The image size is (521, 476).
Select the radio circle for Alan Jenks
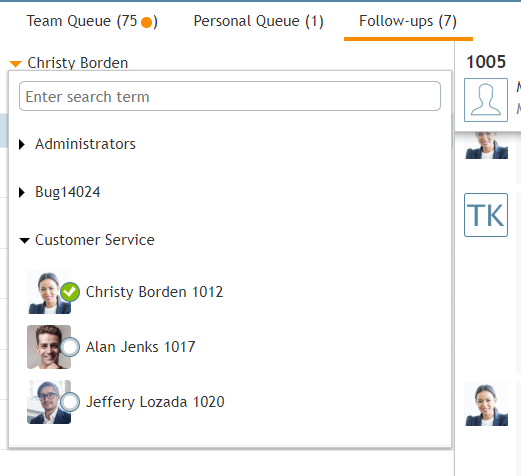70,347
